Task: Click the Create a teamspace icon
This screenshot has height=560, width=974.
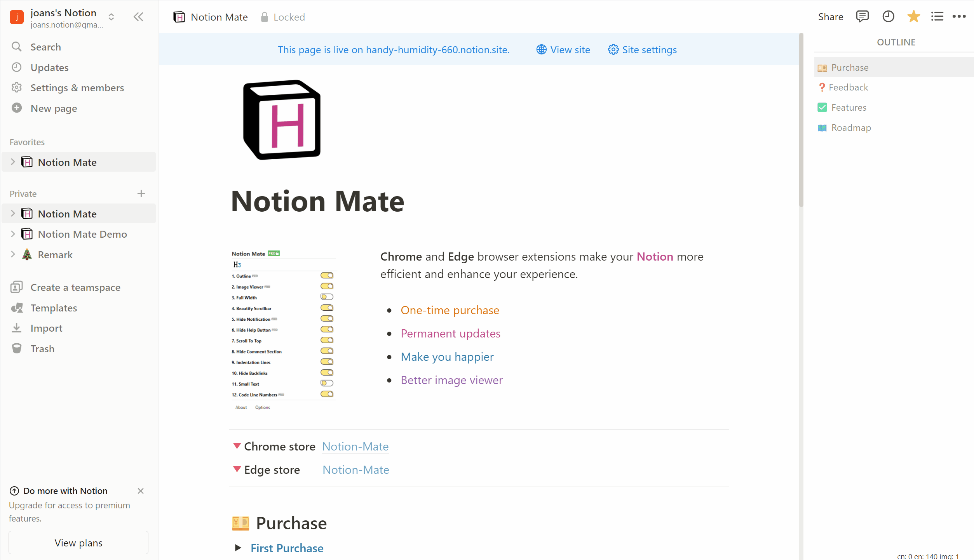Action: click(x=16, y=287)
